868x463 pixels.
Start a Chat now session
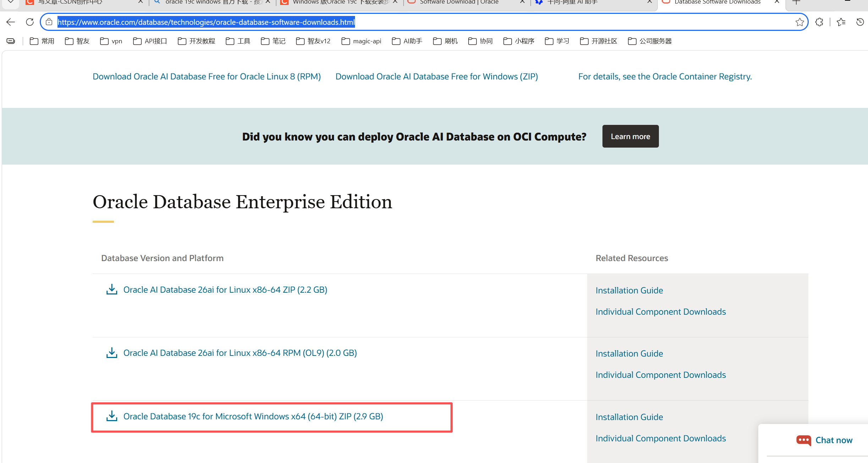tap(824, 440)
